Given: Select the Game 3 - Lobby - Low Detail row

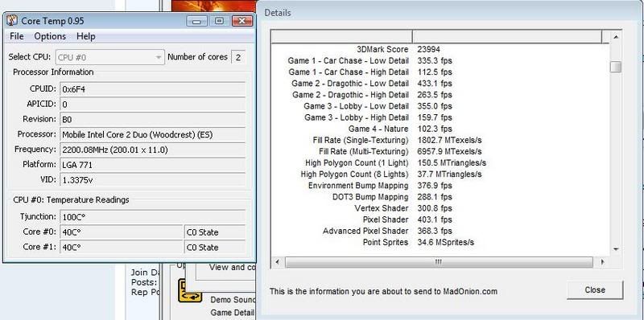Looking at the screenshot, I should [x=440, y=106].
